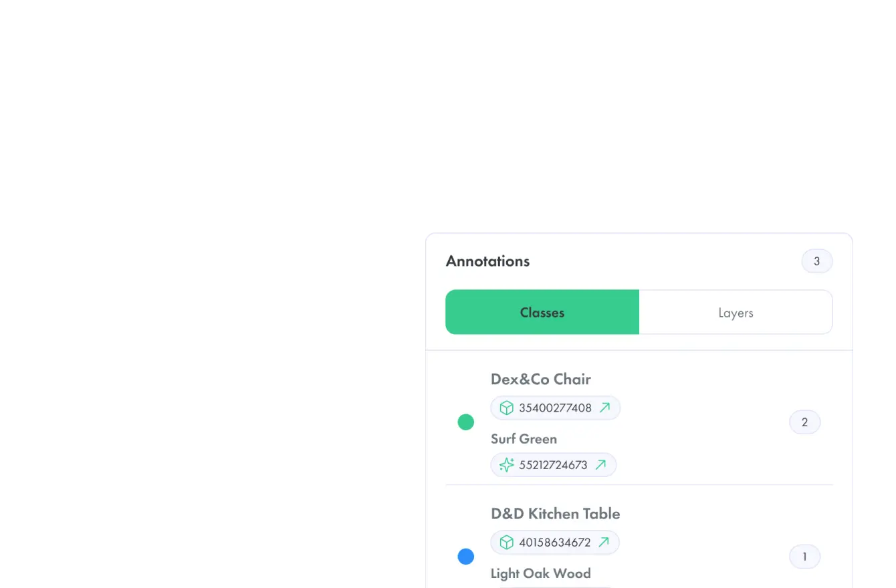This screenshot has height=588, width=896.
Task: Select the green Dex&Co Chair color dot
Action: [x=465, y=422]
